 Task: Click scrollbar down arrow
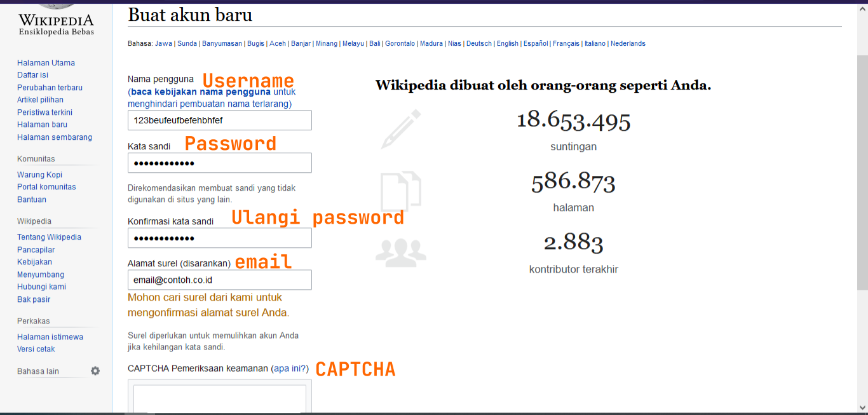[862, 408]
